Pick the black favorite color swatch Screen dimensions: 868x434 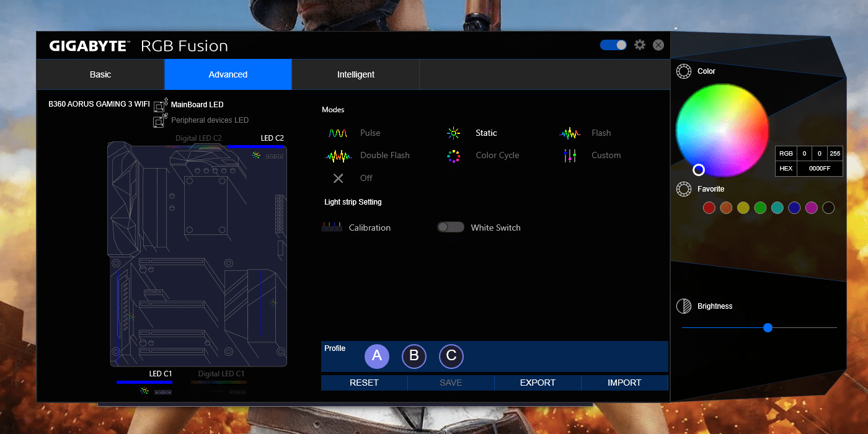pyautogui.click(x=828, y=208)
